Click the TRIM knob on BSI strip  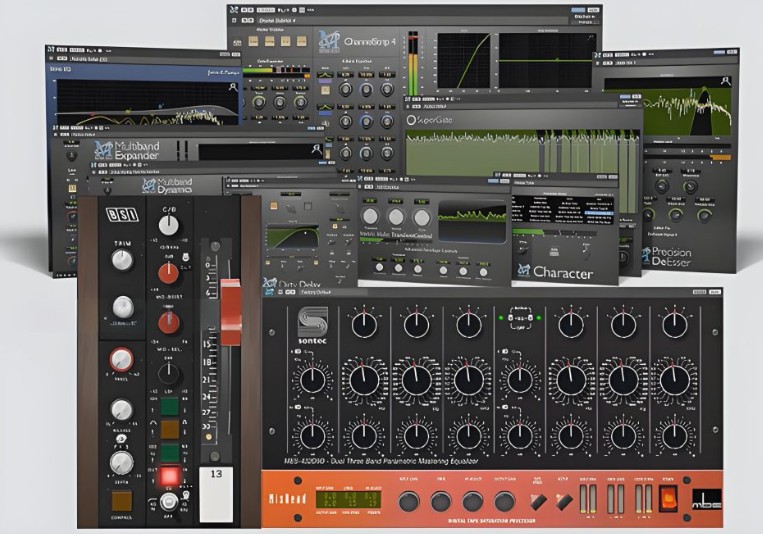click(122, 260)
